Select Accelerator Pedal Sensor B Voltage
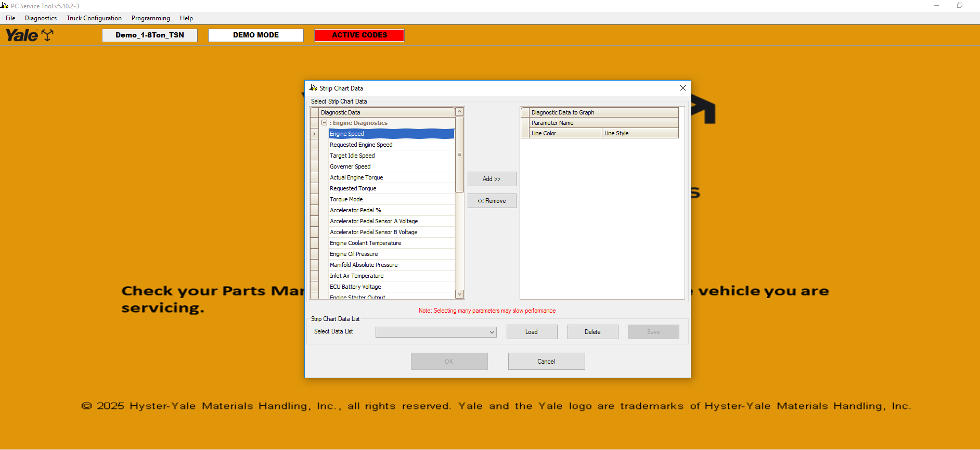 point(391,232)
